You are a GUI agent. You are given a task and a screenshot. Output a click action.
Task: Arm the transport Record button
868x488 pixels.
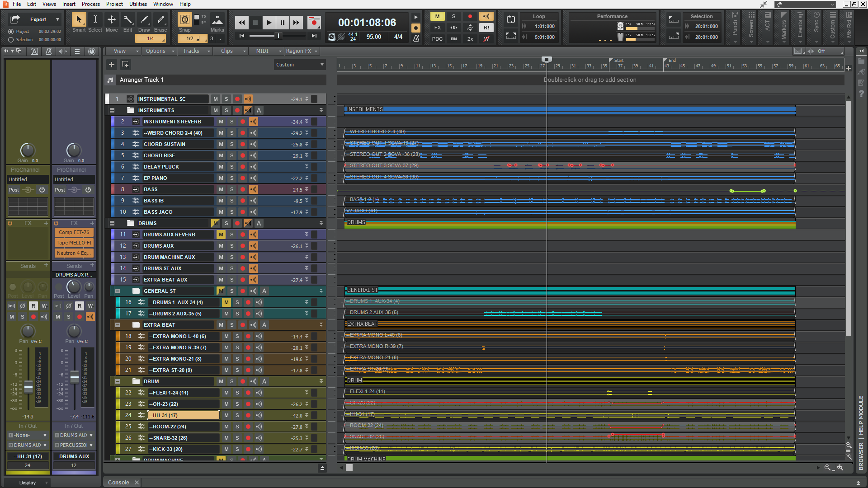(314, 23)
